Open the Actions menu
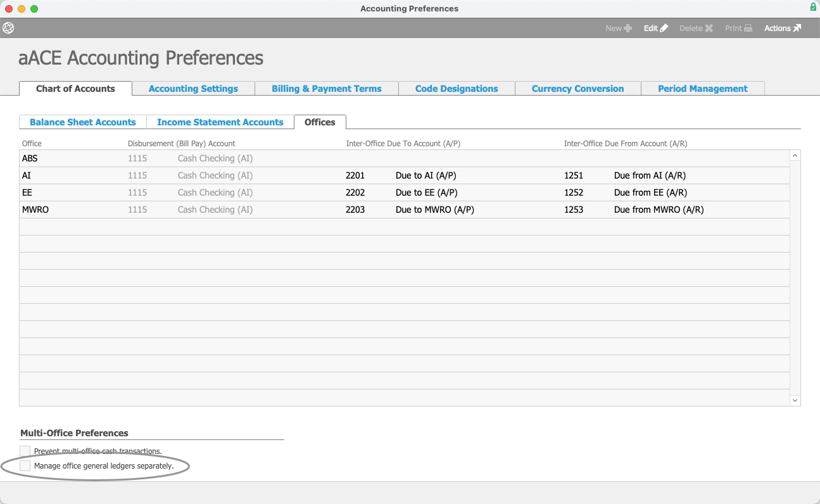820x504 pixels. click(x=783, y=28)
